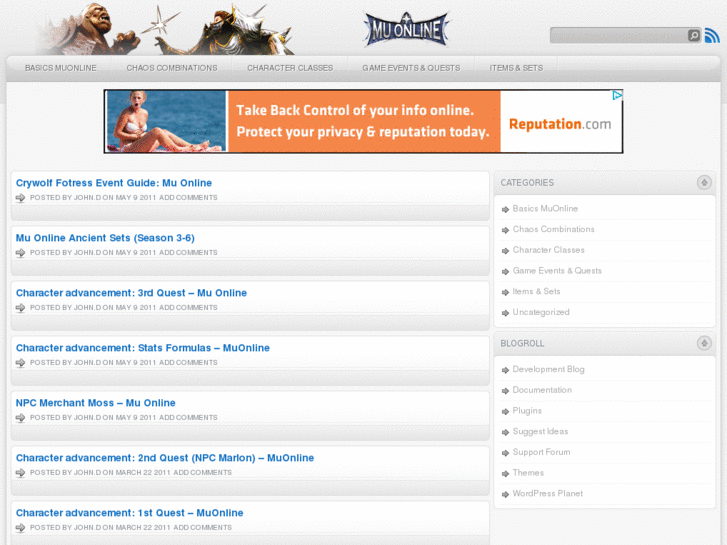
Task: Open Game Events & Quests nav menu
Action: pos(411,68)
